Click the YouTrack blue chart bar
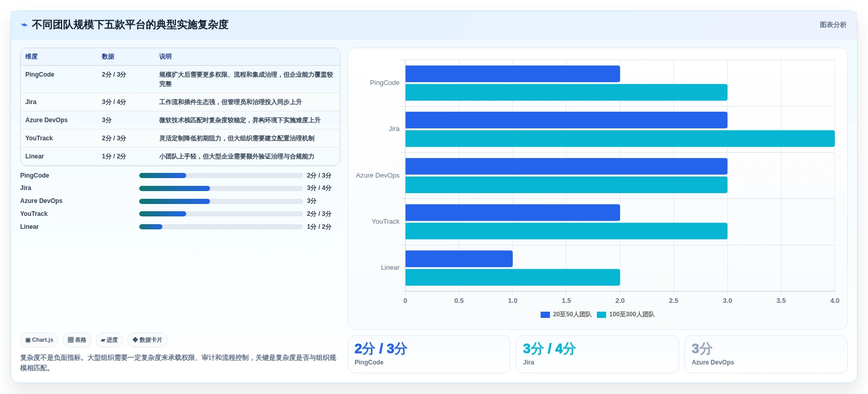868x394 pixels. pyautogui.click(x=513, y=213)
